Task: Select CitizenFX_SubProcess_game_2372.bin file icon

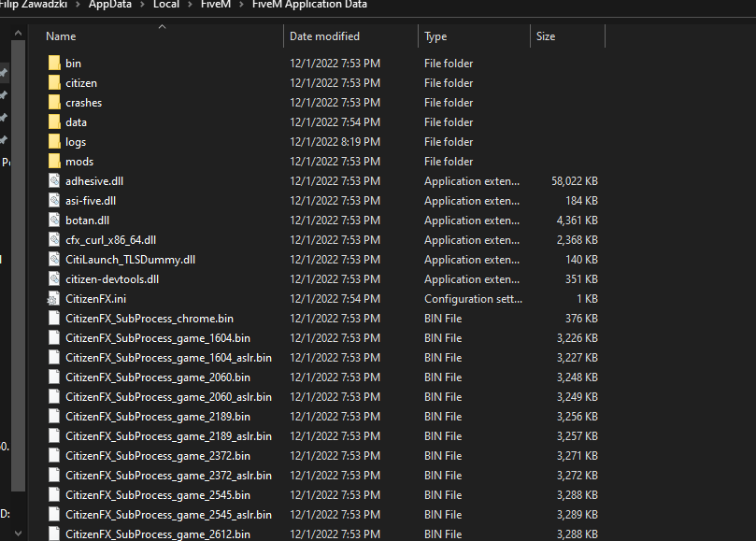Action: click(54, 456)
